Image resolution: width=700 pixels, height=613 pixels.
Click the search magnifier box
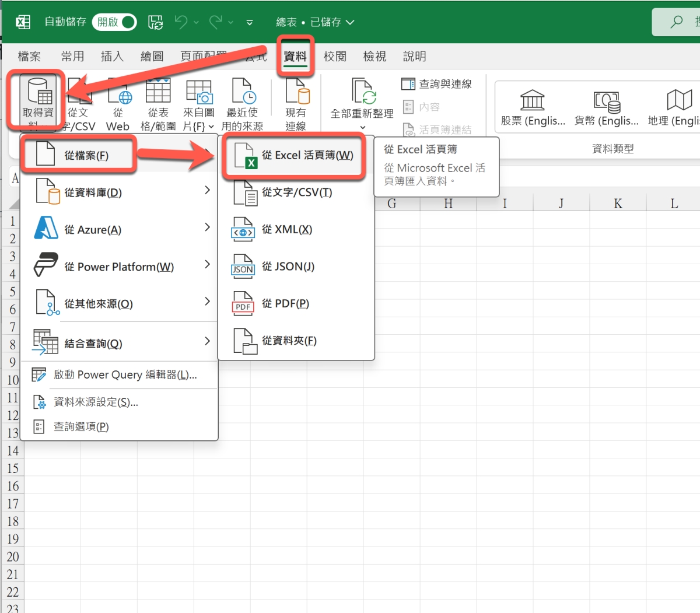coord(677,22)
